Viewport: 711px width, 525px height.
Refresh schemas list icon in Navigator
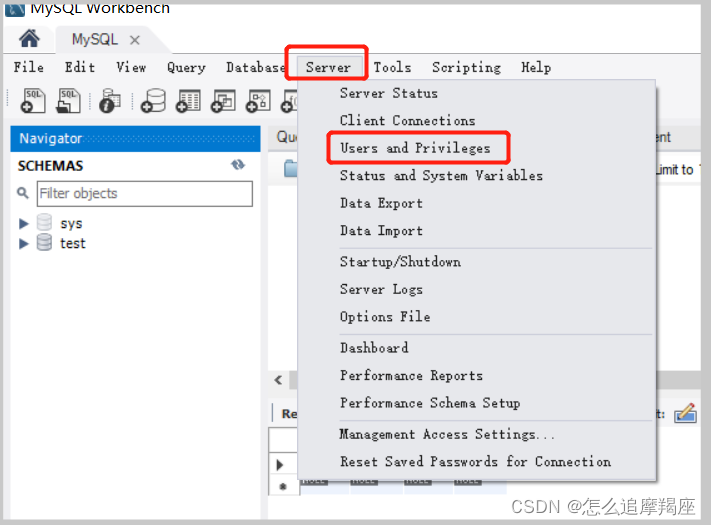pyautogui.click(x=238, y=165)
